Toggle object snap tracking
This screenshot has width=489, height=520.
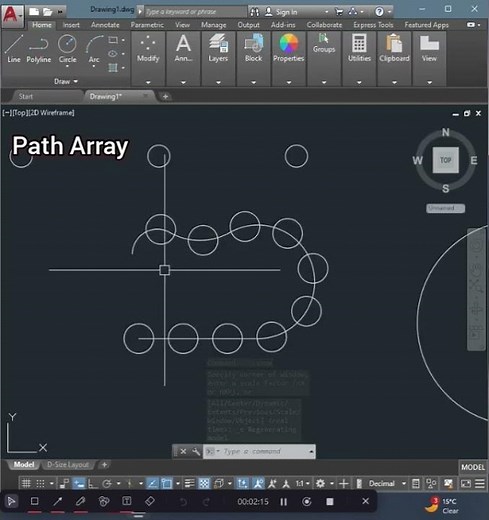[x=152, y=483]
